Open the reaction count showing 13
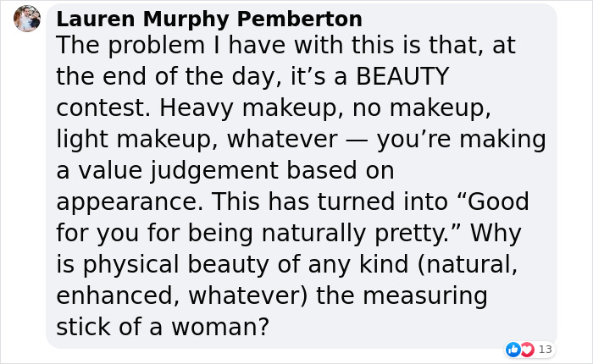This screenshot has width=593, height=364. tap(545, 349)
